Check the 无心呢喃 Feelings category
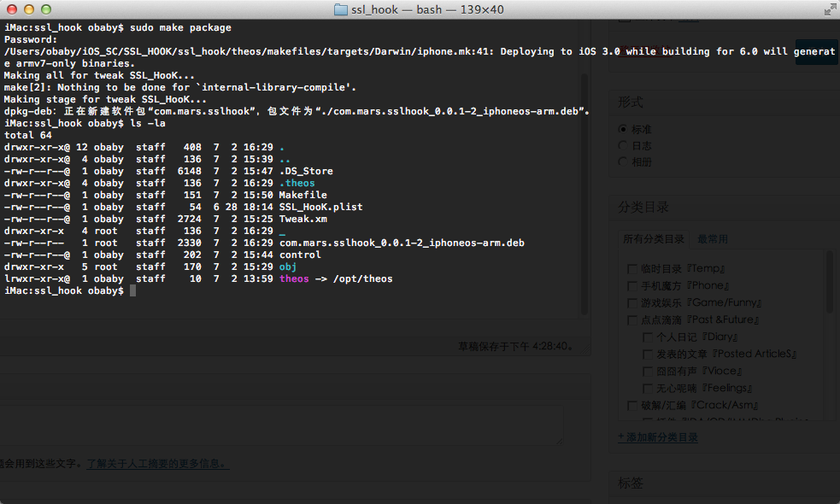This screenshot has width=840, height=504. 648,389
